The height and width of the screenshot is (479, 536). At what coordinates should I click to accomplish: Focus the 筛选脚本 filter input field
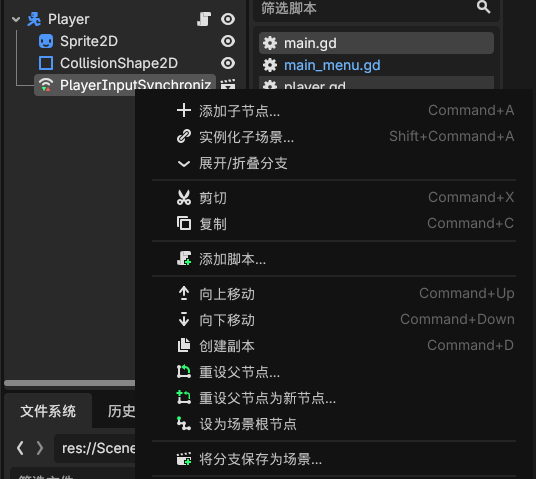(x=367, y=8)
